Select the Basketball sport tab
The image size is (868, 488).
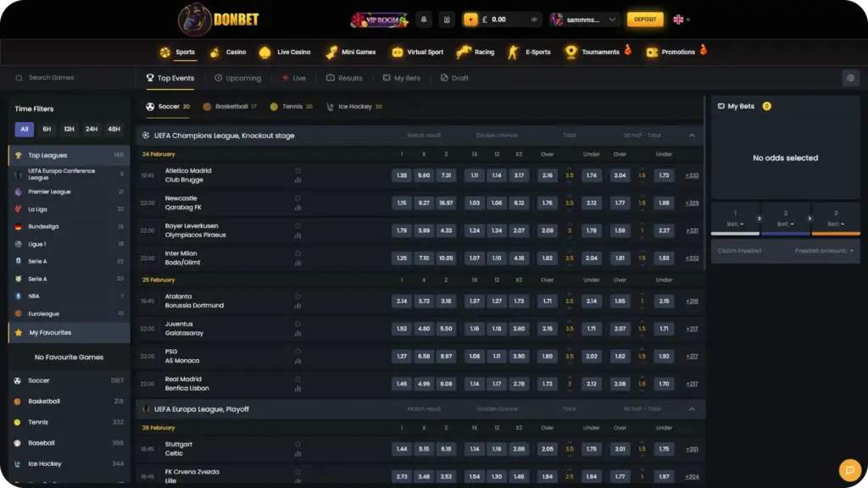[230, 106]
